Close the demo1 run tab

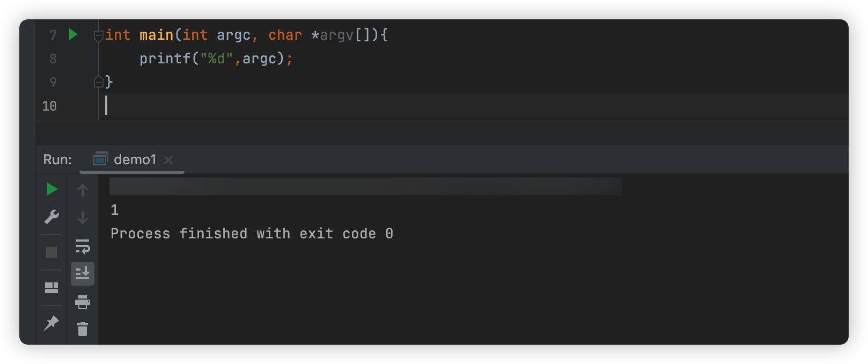(x=168, y=160)
